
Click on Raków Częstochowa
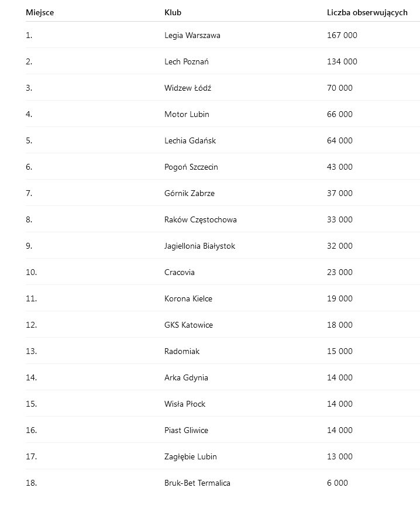point(201,219)
